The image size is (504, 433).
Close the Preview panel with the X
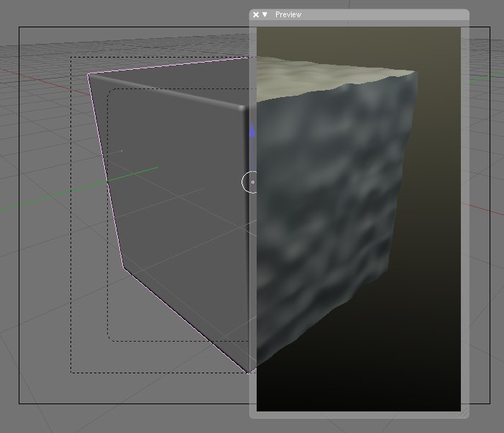point(256,14)
